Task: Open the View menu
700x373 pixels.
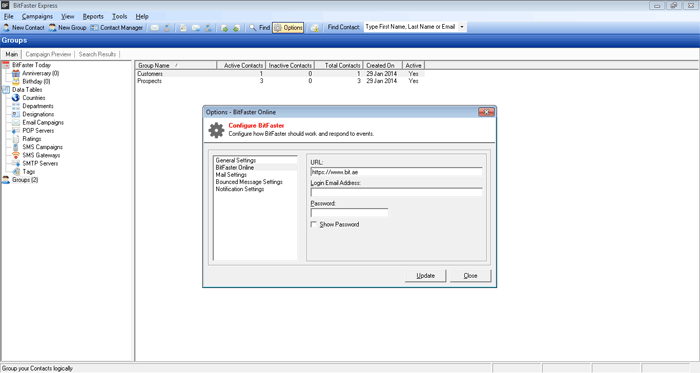Action: [67, 17]
